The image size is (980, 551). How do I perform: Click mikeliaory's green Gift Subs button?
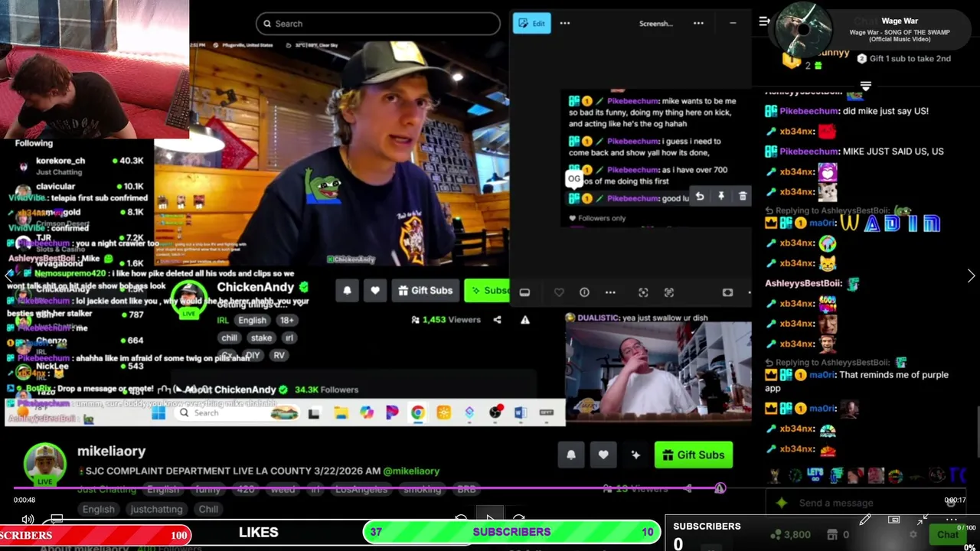[694, 455]
